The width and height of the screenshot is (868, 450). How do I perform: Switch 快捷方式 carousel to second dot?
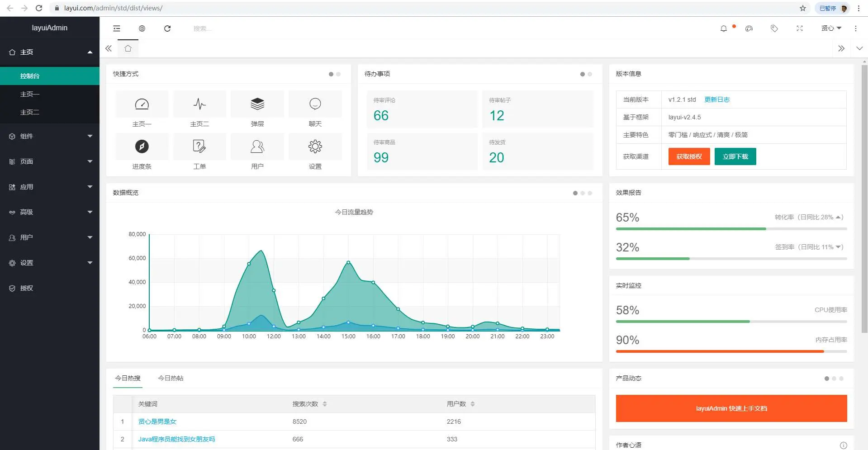click(x=338, y=74)
